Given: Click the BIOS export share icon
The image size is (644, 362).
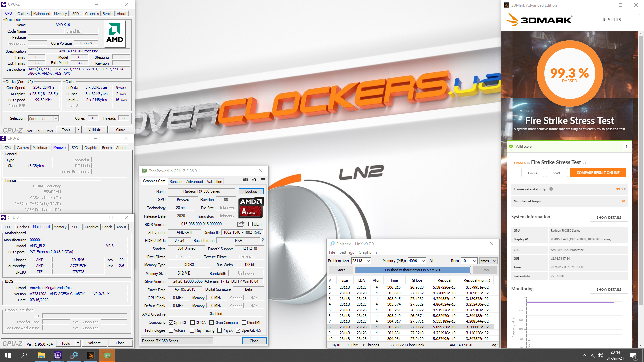Looking at the screenshot, I should pyautogui.click(x=240, y=224).
